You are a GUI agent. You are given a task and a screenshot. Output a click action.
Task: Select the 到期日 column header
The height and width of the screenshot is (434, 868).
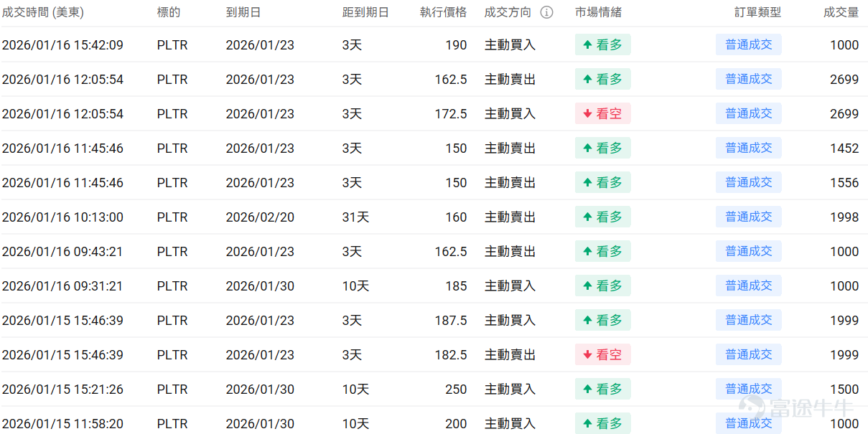[243, 12]
